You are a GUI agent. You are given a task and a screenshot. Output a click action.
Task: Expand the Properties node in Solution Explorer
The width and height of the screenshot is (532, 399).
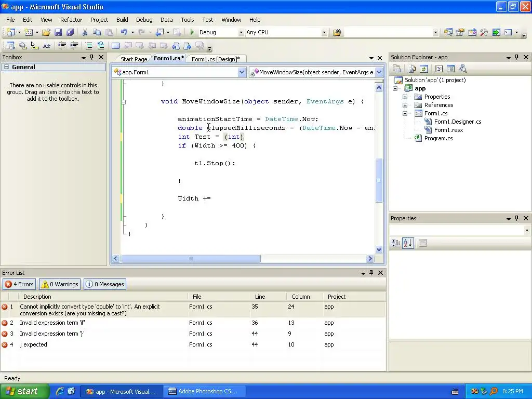[405, 97]
